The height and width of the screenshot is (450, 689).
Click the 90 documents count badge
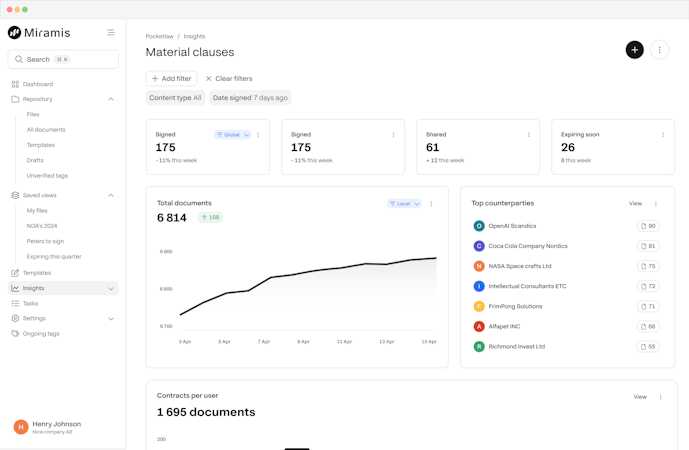(648, 226)
